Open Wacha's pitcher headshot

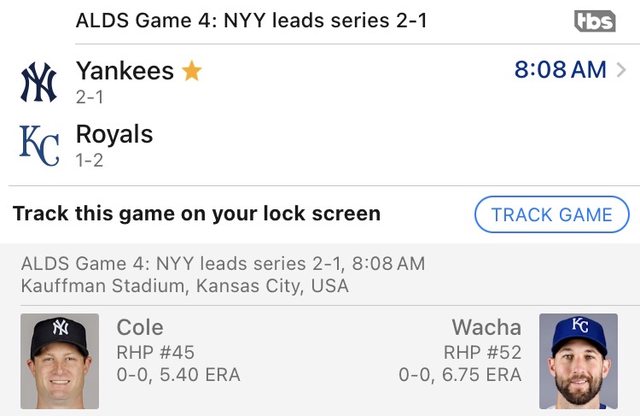(578, 361)
